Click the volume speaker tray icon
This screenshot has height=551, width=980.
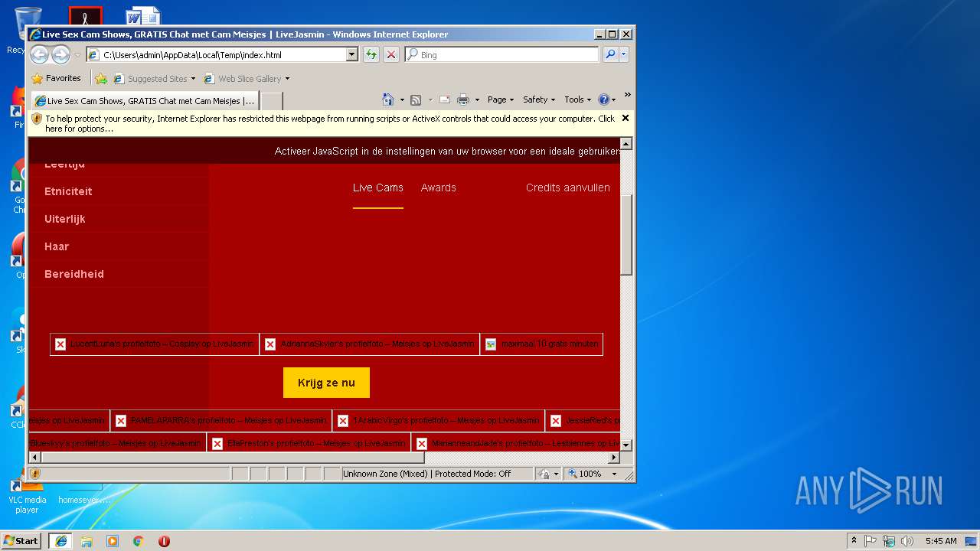(907, 541)
